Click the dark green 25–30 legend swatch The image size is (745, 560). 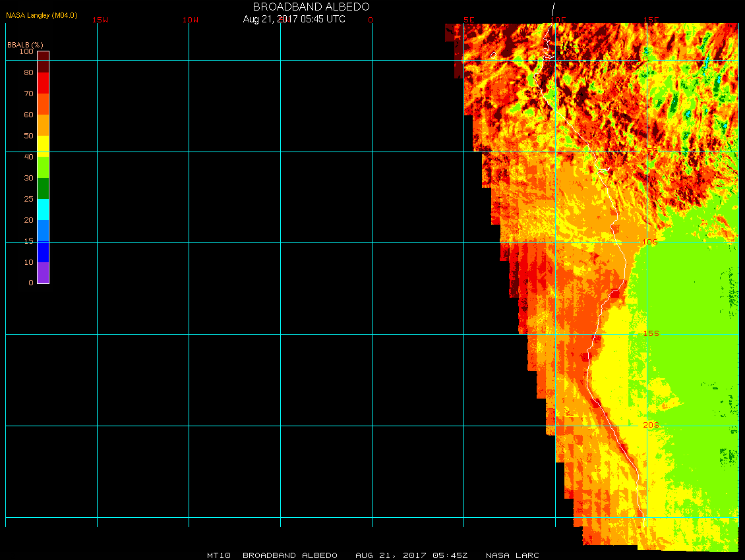(44, 188)
